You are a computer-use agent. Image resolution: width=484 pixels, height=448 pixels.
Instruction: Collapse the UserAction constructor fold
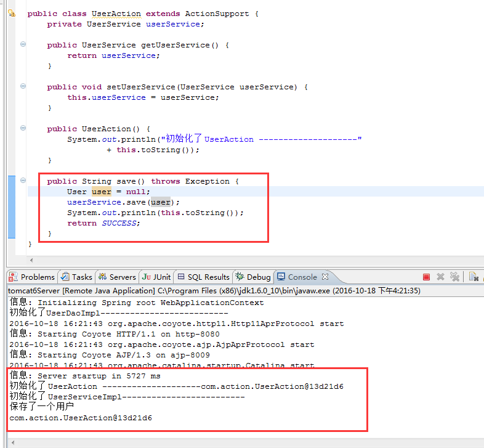point(23,128)
